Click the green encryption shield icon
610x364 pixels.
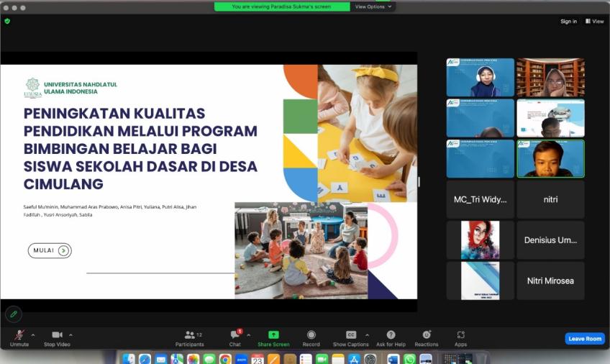click(x=7, y=21)
